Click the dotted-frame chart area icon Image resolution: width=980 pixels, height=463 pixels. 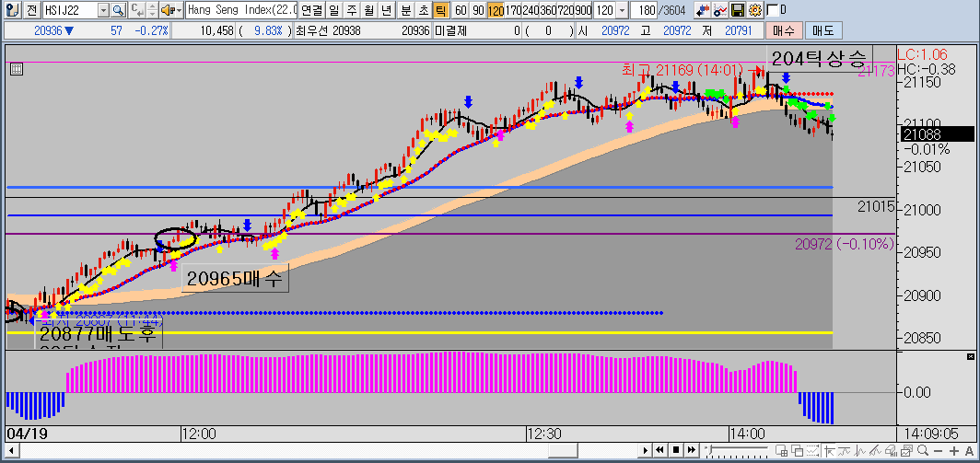coord(813,450)
